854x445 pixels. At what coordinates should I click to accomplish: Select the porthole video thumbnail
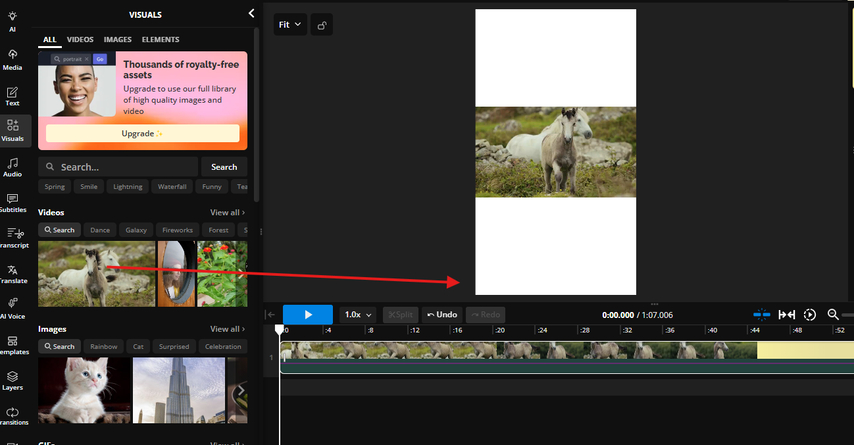[176, 274]
